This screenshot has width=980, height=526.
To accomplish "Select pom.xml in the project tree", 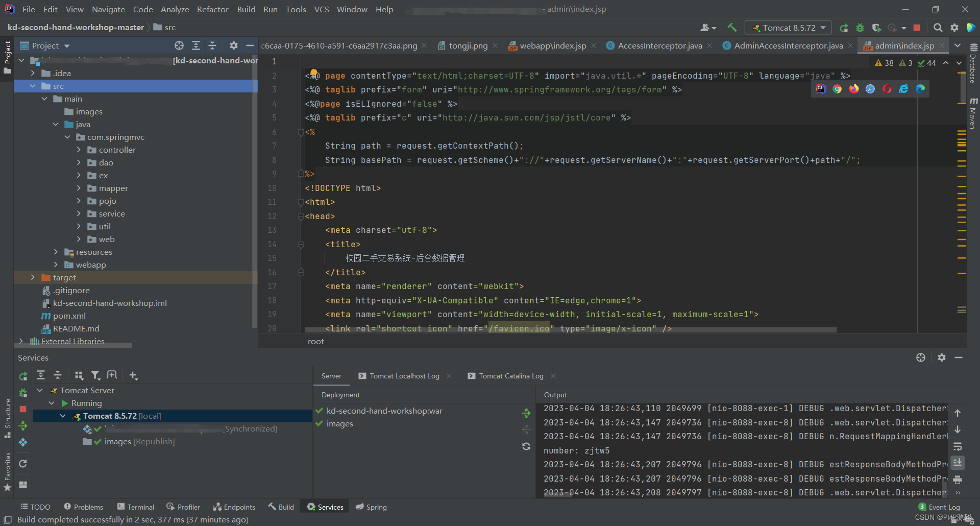I will point(69,316).
